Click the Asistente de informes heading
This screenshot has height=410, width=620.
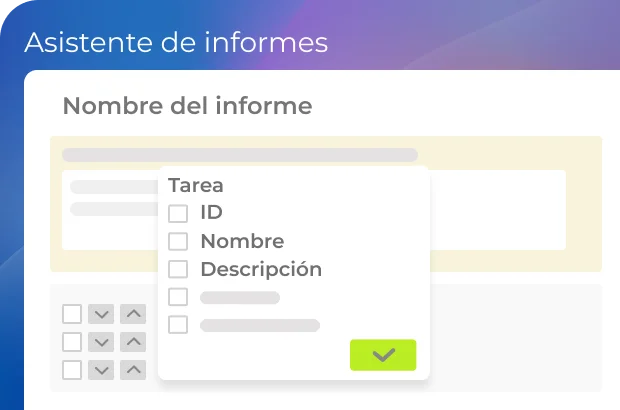click(176, 43)
